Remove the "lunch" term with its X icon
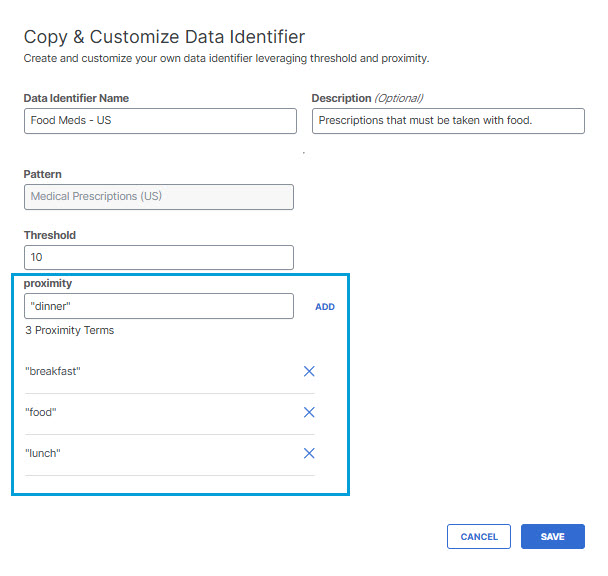 (309, 453)
